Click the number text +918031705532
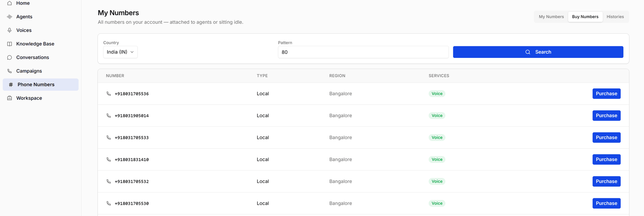This screenshot has width=644, height=216. (x=132, y=181)
